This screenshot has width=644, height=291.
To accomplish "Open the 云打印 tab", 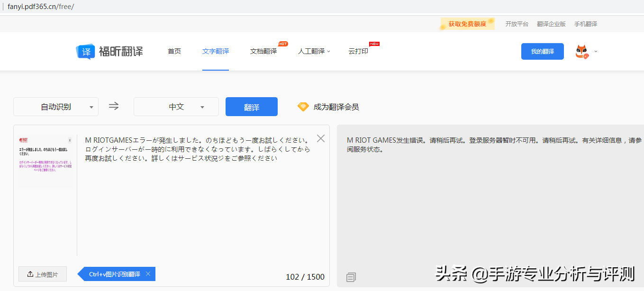I will [x=358, y=51].
